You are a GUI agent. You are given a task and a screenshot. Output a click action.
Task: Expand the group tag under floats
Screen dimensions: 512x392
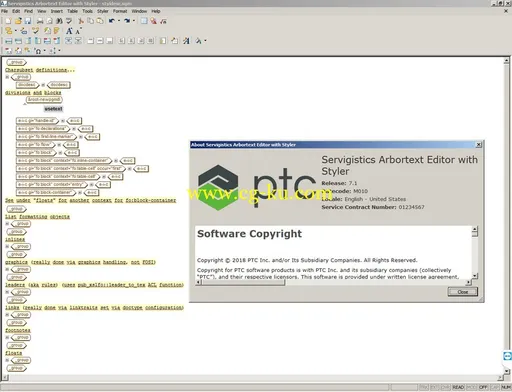(x=7, y=360)
